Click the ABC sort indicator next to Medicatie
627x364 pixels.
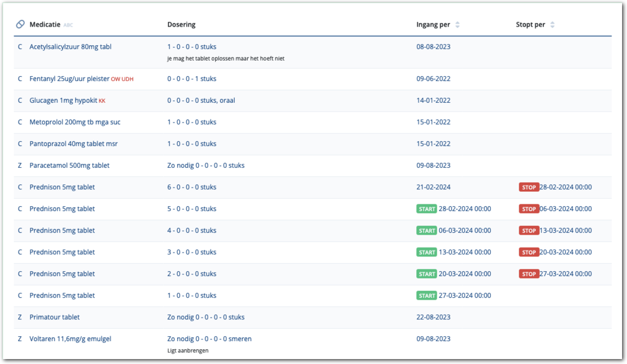[68, 25]
